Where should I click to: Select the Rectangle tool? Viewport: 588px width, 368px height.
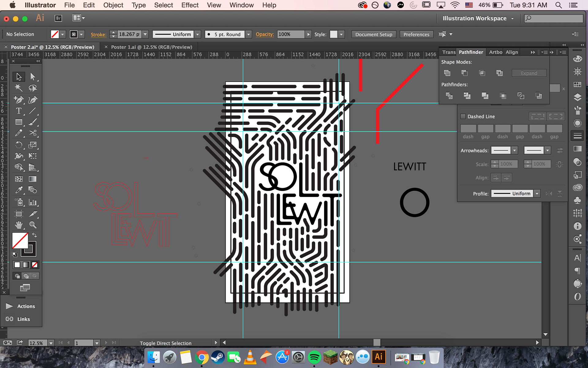(19, 122)
